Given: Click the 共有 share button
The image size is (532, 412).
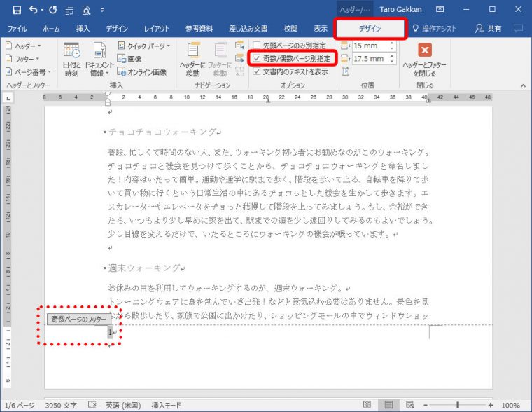Looking at the screenshot, I should (x=488, y=29).
